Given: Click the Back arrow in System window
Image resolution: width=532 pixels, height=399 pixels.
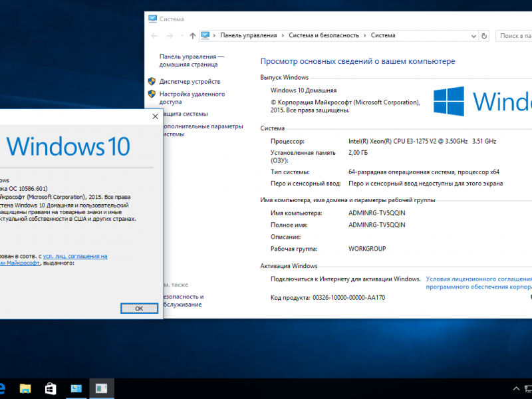Looking at the screenshot, I should point(154,36).
